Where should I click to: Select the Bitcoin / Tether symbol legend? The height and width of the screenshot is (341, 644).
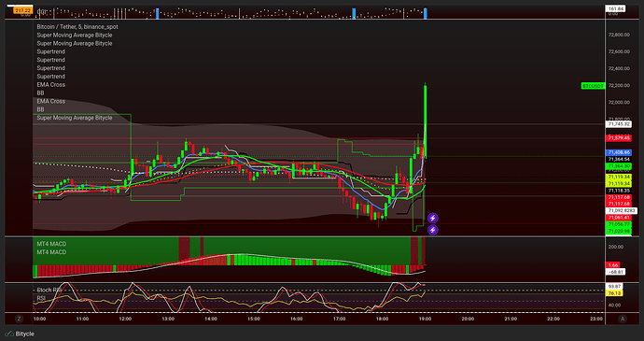click(x=77, y=27)
